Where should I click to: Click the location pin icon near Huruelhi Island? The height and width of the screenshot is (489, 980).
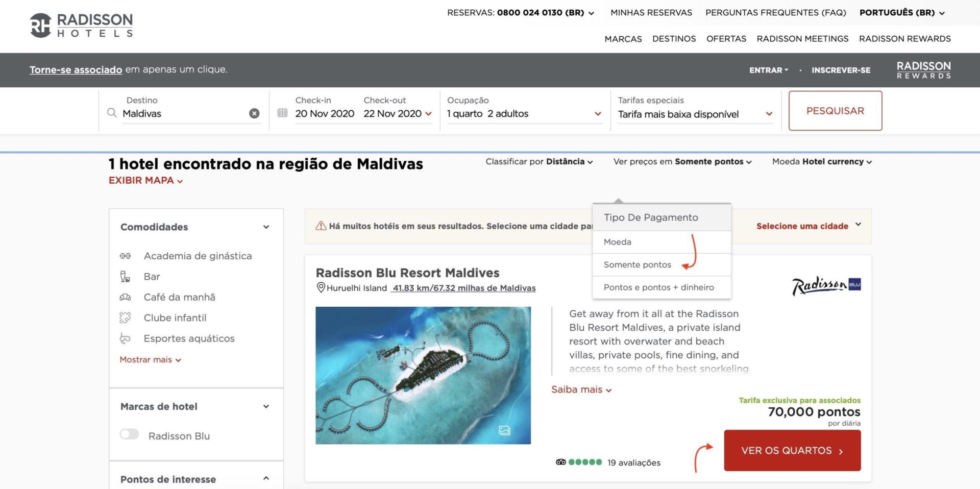tap(321, 287)
